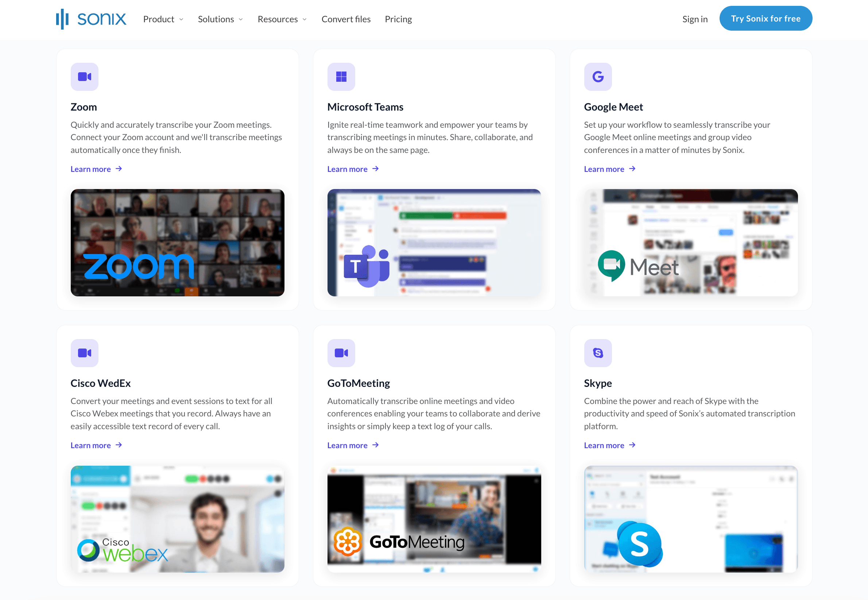Expand the Solutions dropdown menu
Image resolution: width=868 pixels, height=600 pixels.
pyautogui.click(x=221, y=19)
